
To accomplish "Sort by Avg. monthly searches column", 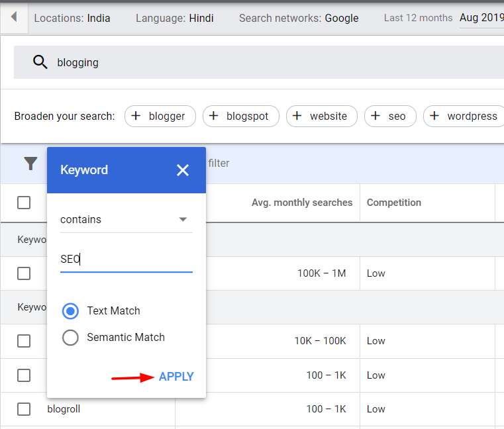I will pyautogui.click(x=302, y=203).
